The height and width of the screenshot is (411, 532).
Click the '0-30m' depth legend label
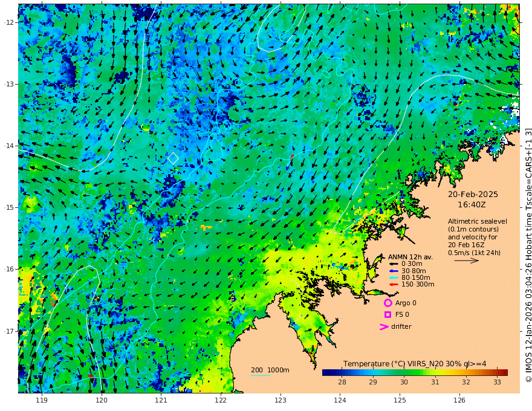pyautogui.click(x=412, y=264)
